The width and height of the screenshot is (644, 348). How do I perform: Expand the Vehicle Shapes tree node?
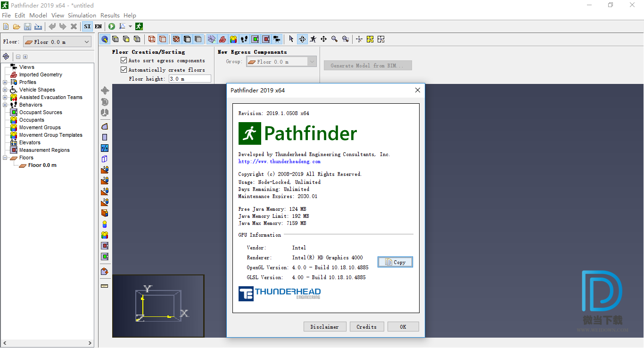click(5, 90)
